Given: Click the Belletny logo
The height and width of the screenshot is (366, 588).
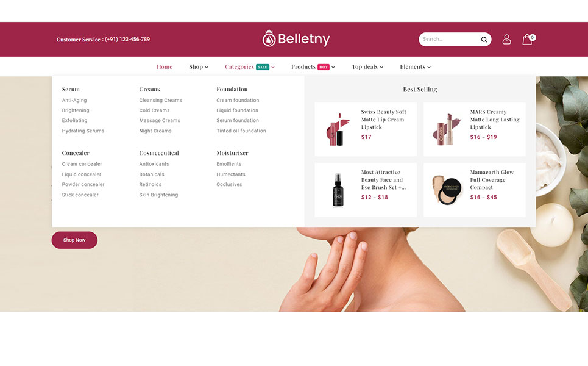Looking at the screenshot, I should tap(296, 38).
